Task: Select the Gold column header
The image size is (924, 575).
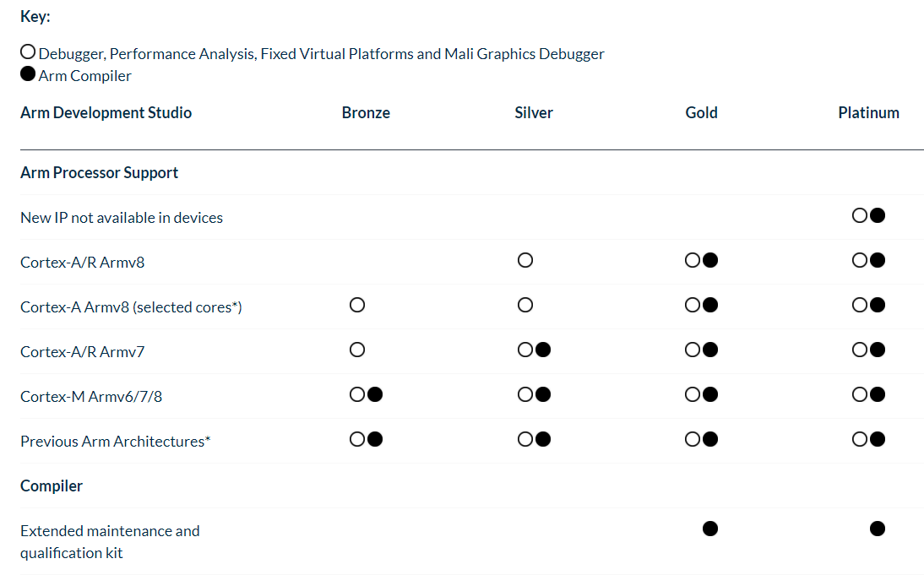Action: coord(701,113)
